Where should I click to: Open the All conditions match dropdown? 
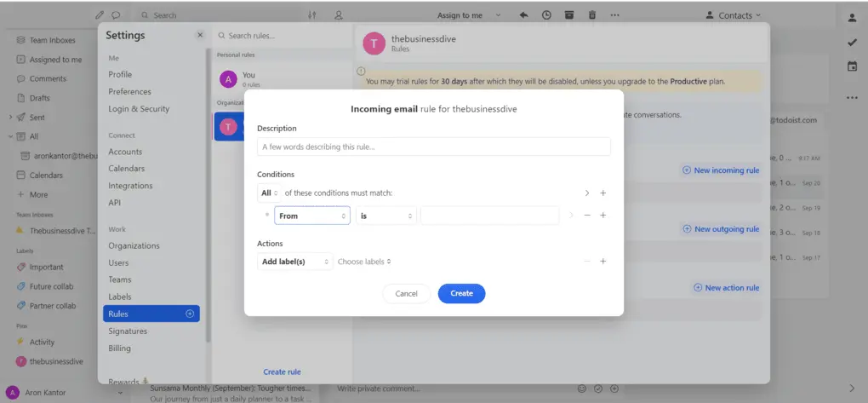[x=270, y=193]
